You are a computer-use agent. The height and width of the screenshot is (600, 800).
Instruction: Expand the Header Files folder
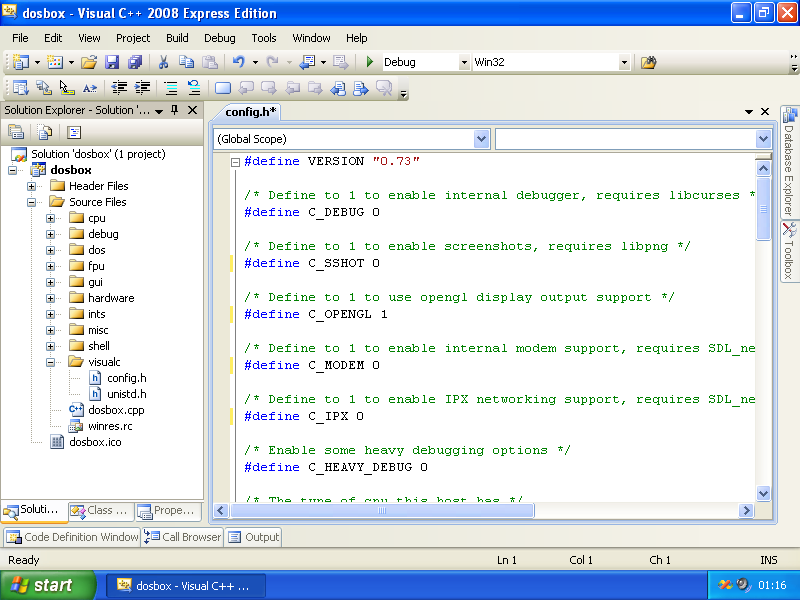[32, 186]
